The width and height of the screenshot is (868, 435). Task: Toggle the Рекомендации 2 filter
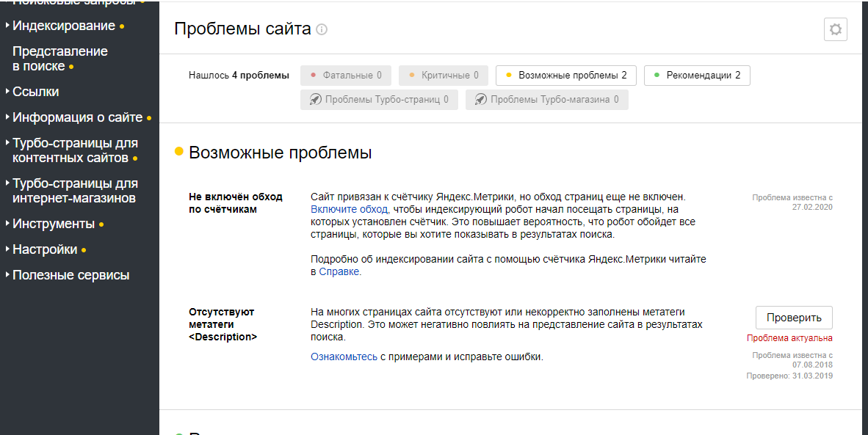tap(696, 76)
